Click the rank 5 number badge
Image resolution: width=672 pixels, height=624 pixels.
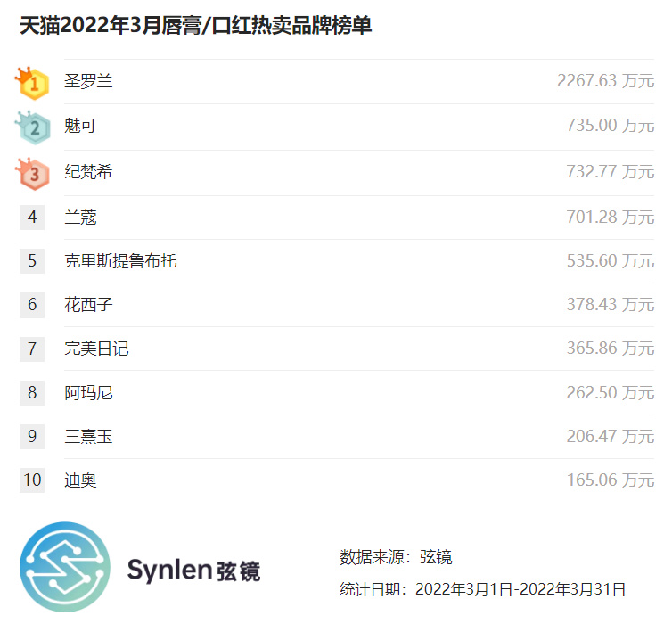click(32, 261)
